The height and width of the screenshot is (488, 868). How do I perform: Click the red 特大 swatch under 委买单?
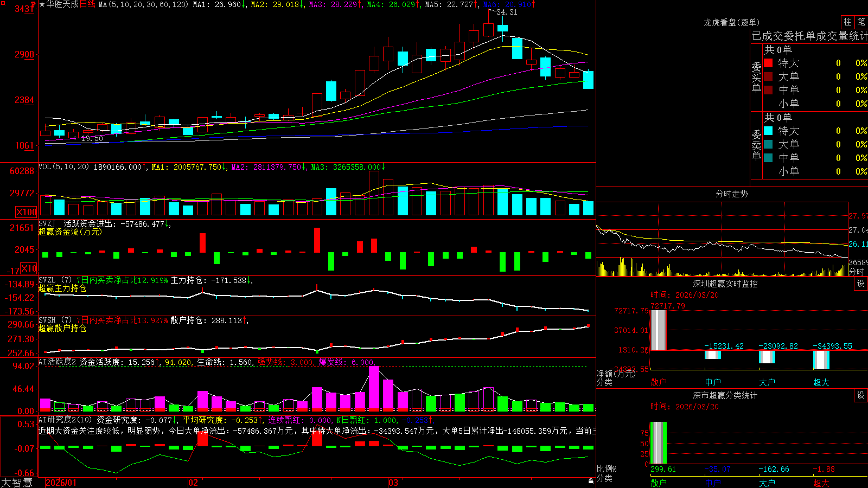768,63
